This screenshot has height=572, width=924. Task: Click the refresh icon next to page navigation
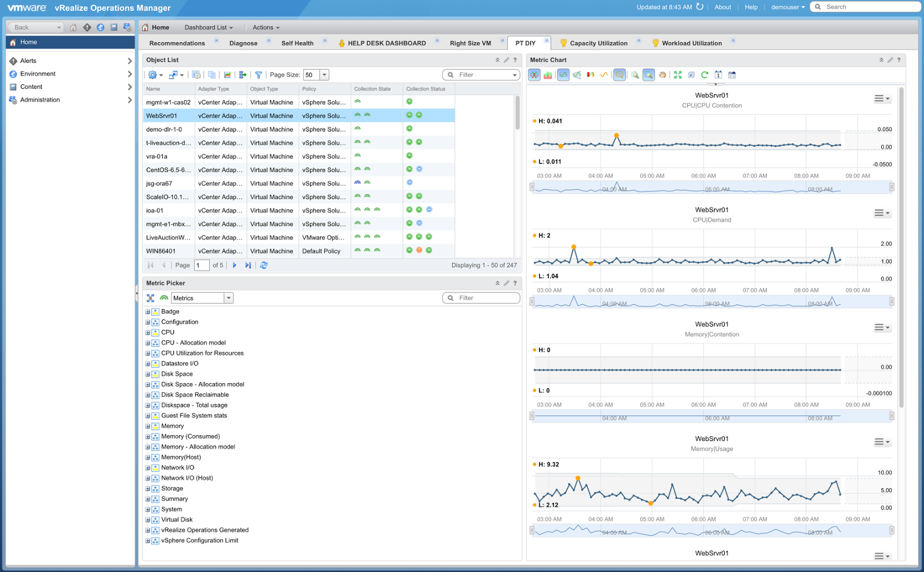264,265
